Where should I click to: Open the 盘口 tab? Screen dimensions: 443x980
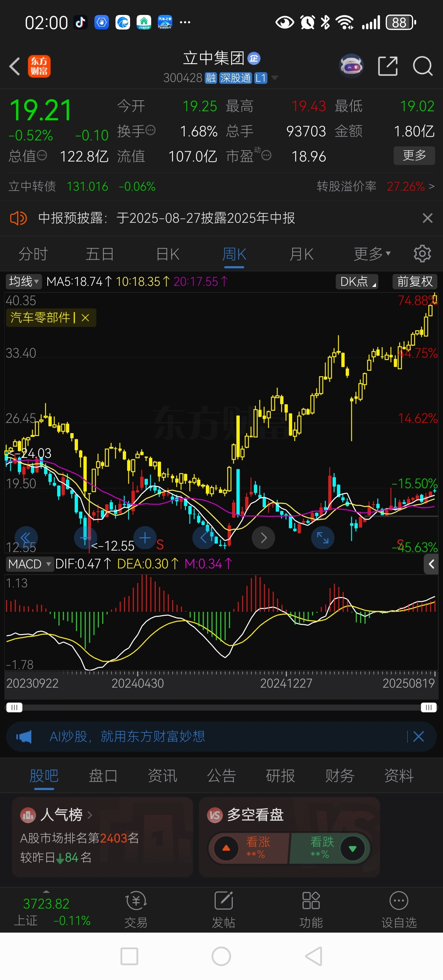click(x=103, y=775)
